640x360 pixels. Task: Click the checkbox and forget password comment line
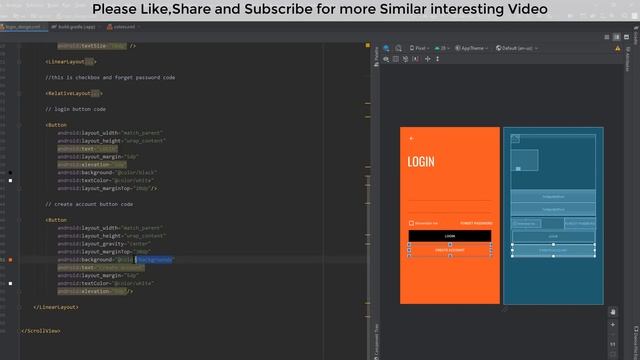[110, 78]
